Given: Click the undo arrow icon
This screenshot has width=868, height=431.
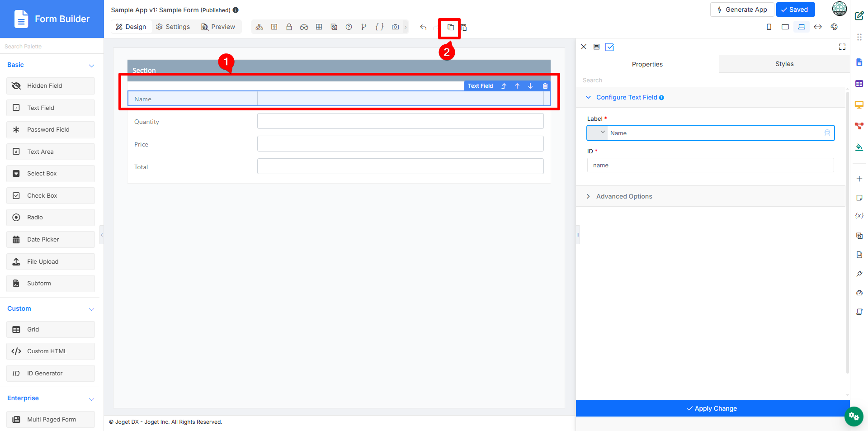Looking at the screenshot, I should 423,27.
